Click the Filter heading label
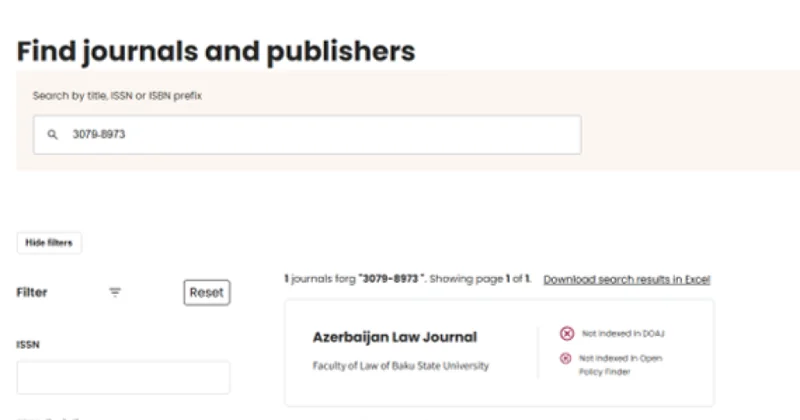The height and width of the screenshot is (420, 800). [x=32, y=292]
